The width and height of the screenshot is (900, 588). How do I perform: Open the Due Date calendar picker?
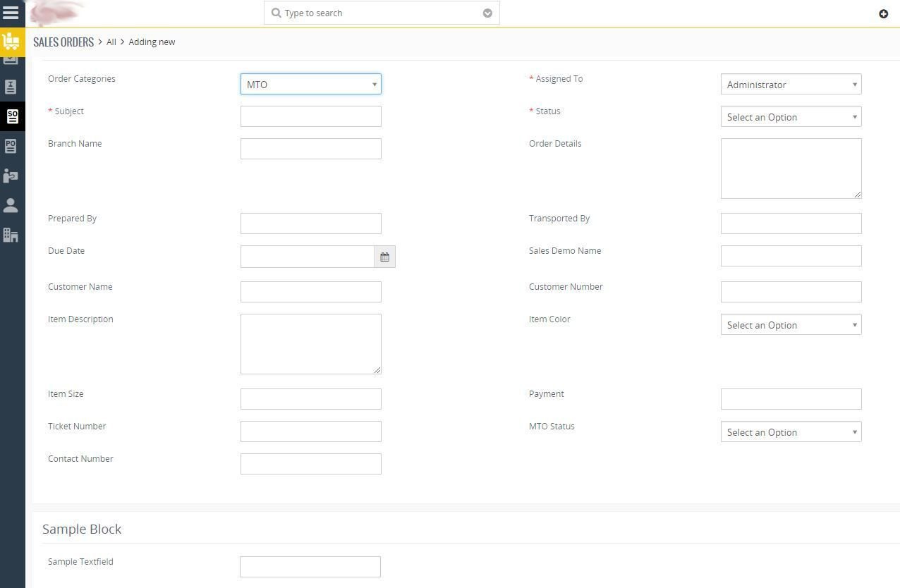point(384,257)
